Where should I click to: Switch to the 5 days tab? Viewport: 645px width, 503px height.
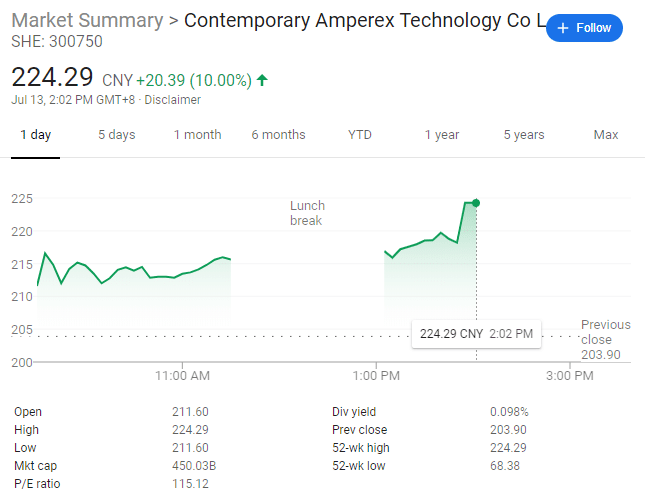point(116,135)
